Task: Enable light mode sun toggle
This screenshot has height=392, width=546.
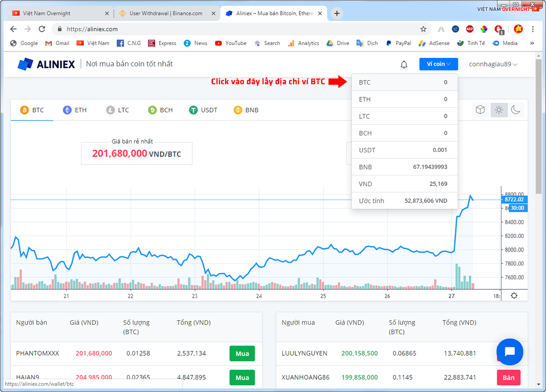Action: pyautogui.click(x=499, y=110)
